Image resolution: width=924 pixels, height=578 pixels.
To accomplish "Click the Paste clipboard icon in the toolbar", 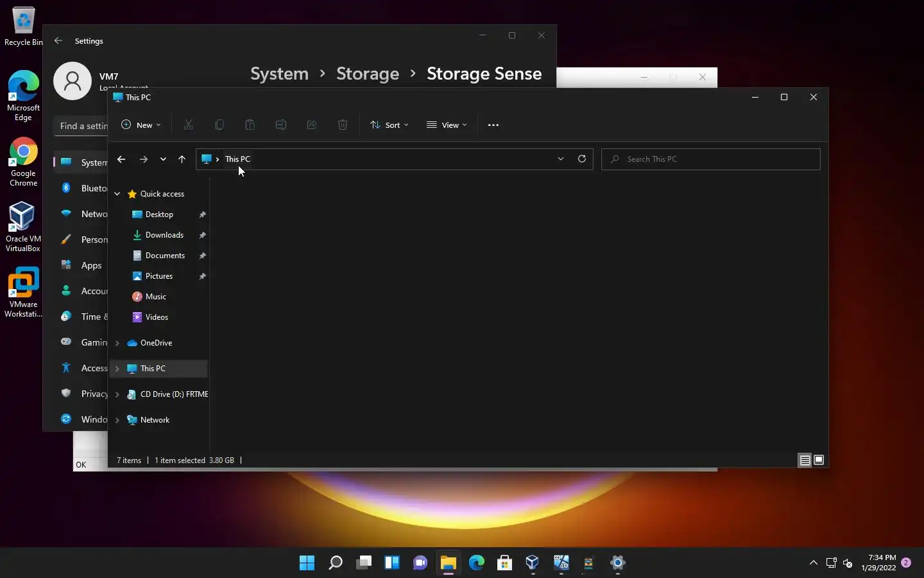I will coord(250,125).
